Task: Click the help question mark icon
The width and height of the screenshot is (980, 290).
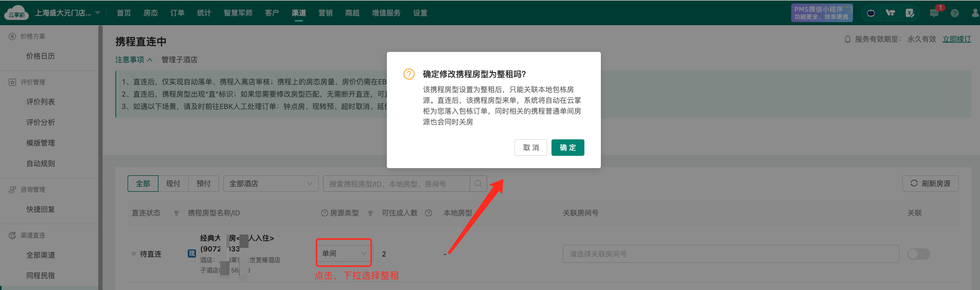Action: pos(955,13)
